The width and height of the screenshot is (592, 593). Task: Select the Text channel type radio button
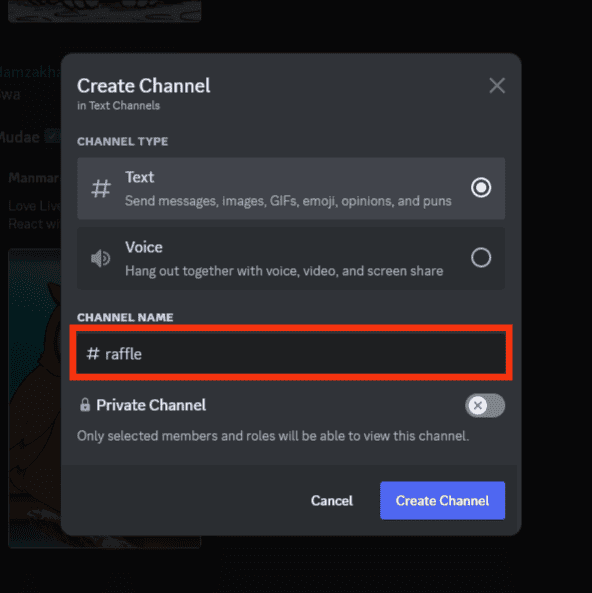(481, 188)
